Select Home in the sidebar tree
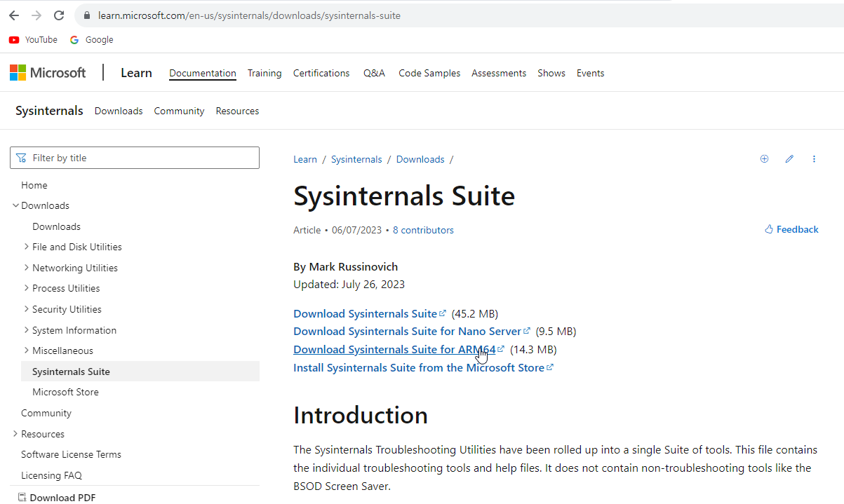The width and height of the screenshot is (844, 504). click(x=34, y=185)
